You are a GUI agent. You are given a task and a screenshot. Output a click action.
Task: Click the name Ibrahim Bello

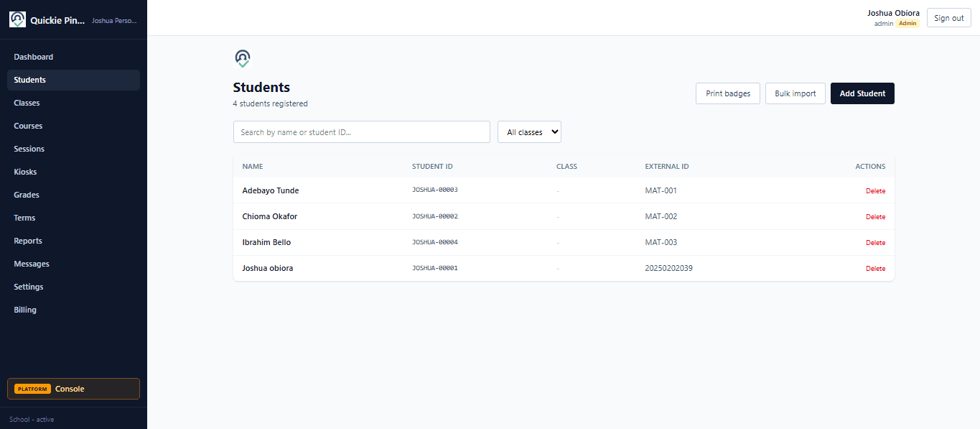point(266,242)
